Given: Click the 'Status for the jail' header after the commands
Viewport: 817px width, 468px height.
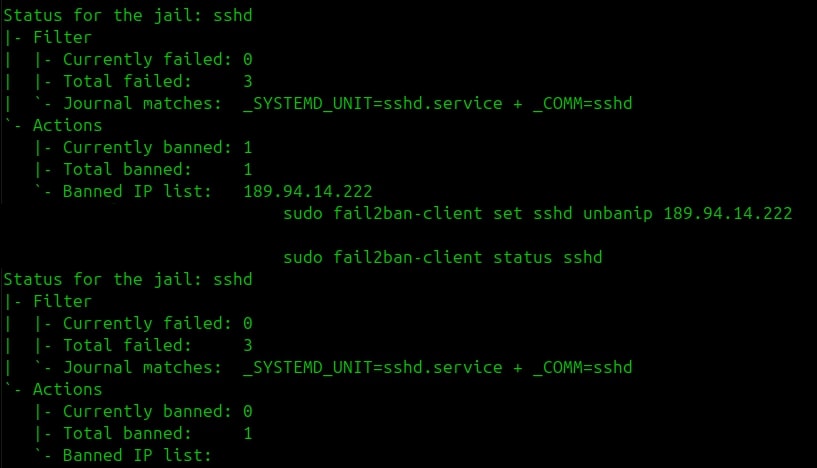Looking at the screenshot, I should [x=127, y=279].
